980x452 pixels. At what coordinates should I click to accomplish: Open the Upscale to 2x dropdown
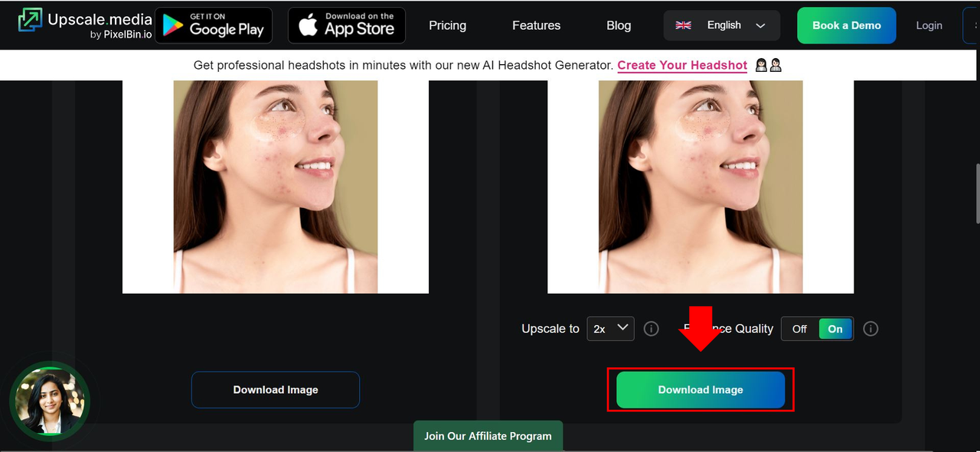pos(610,328)
